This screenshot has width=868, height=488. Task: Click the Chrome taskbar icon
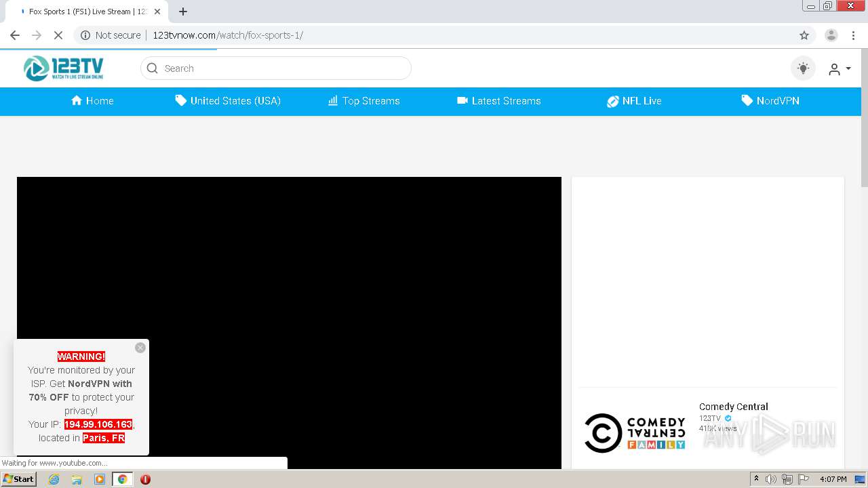(122, 479)
